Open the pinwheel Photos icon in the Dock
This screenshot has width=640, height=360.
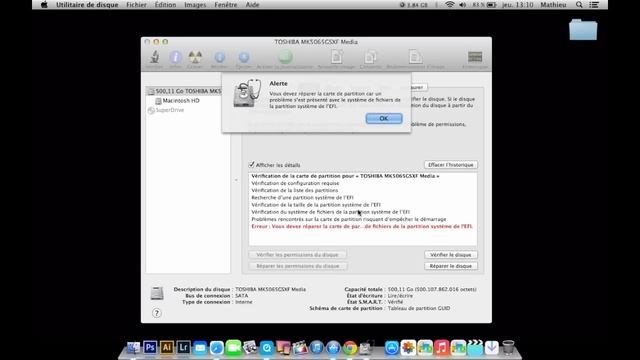point(408,347)
